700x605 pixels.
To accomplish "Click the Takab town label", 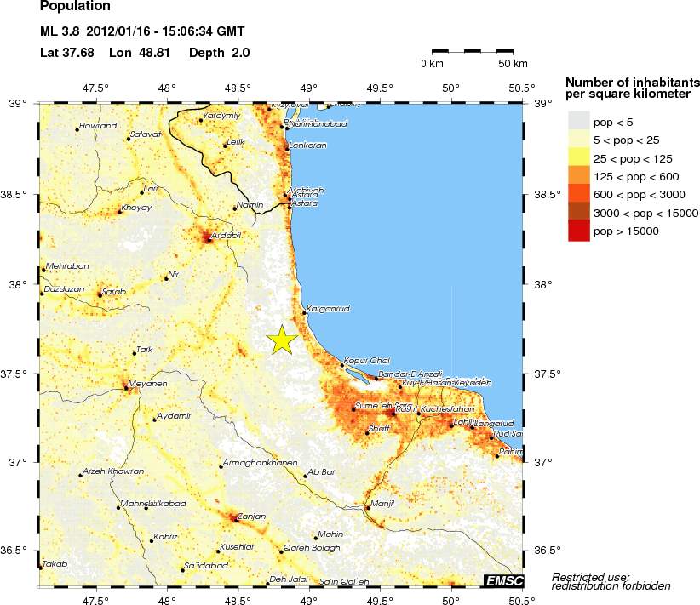I will click(x=55, y=564).
